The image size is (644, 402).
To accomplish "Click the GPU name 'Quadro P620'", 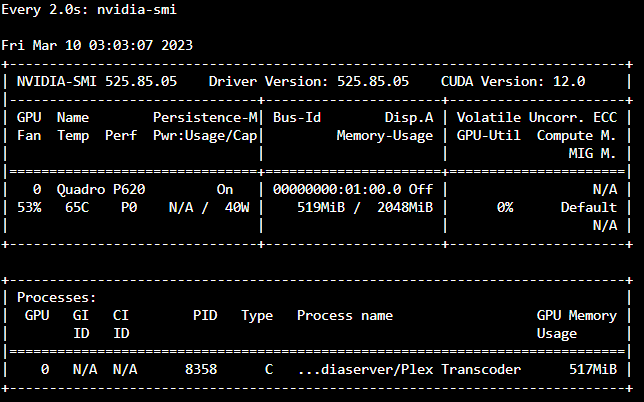I will pyautogui.click(x=101, y=190).
